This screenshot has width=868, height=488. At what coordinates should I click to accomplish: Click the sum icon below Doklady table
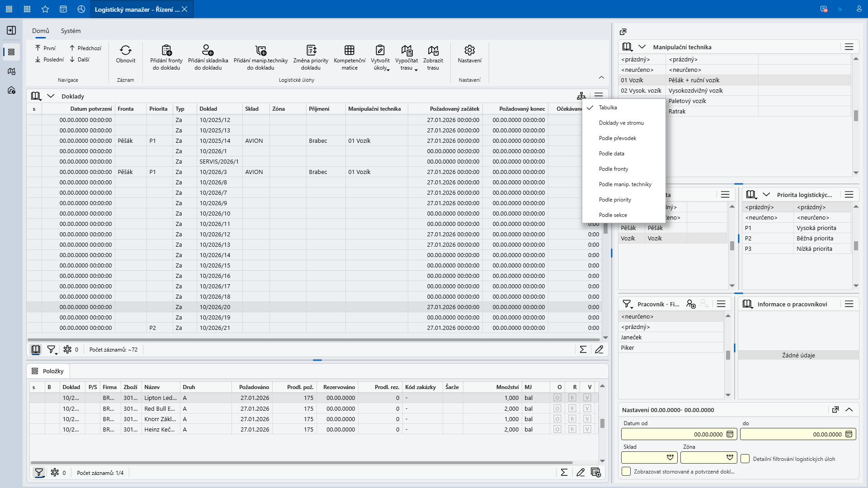click(x=583, y=349)
